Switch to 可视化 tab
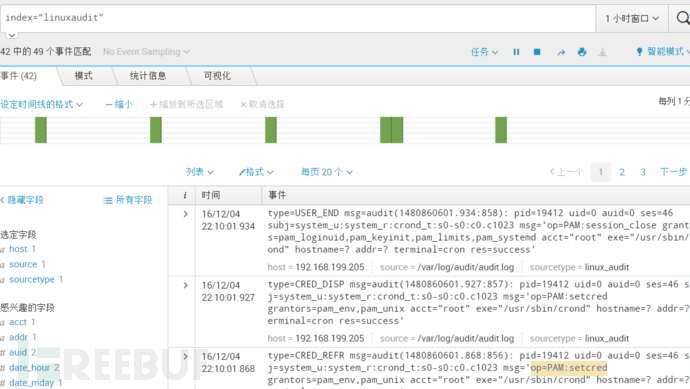Image resolution: width=690 pixels, height=389 pixels. tap(217, 76)
